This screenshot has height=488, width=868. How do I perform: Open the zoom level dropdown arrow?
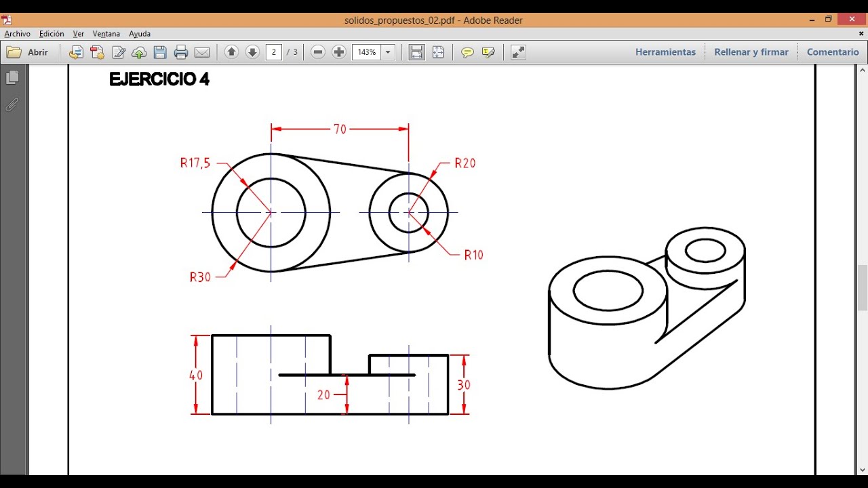click(x=389, y=52)
